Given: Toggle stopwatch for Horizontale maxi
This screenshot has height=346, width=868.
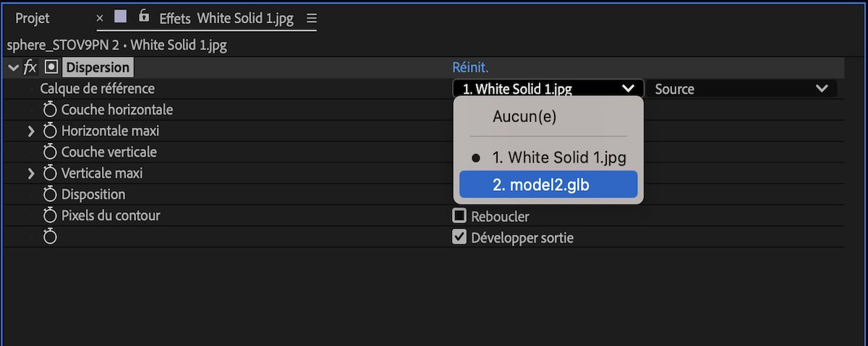Looking at the screenshot, I should point(50,131).
